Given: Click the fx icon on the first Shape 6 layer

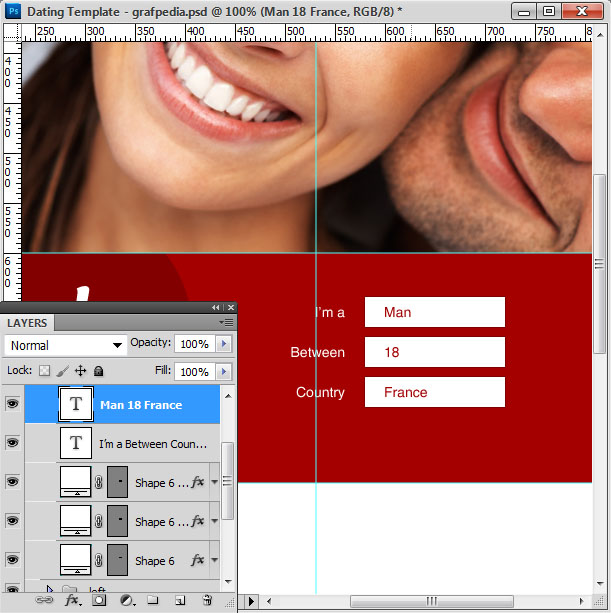Looking at the screenshot, I should (197, 482).
